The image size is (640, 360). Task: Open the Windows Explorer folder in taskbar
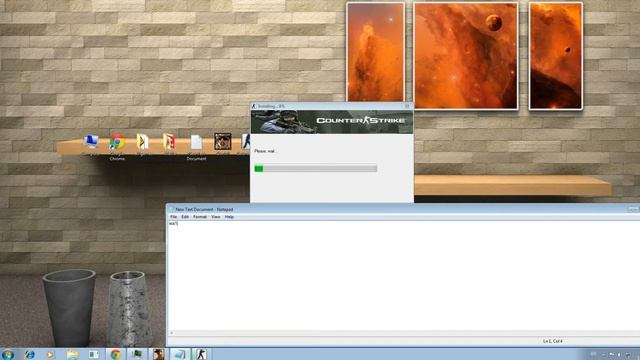click(72, 355)
